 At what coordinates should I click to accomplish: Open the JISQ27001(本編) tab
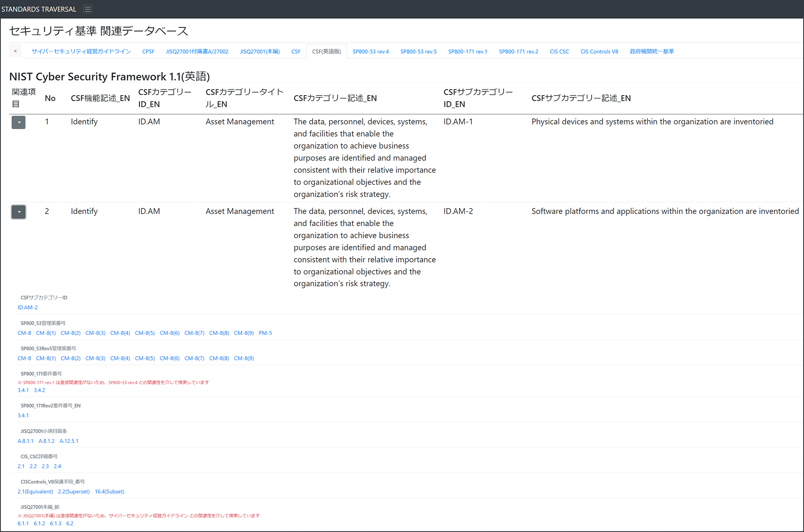[x=260, y=51]
